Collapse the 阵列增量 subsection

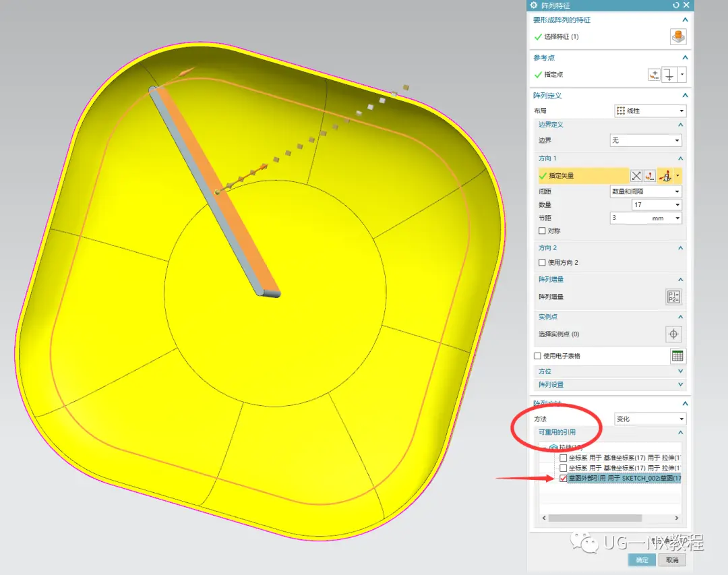pos(680,280)
